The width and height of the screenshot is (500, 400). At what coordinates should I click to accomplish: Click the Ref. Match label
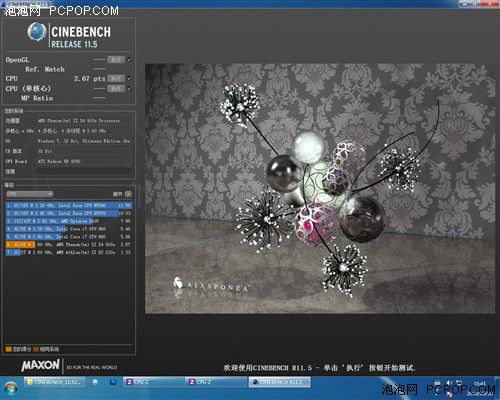[45, 69]
